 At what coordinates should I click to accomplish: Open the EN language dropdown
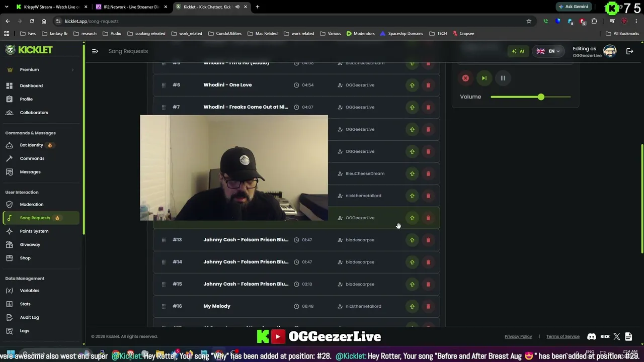[x=548, y=51]
